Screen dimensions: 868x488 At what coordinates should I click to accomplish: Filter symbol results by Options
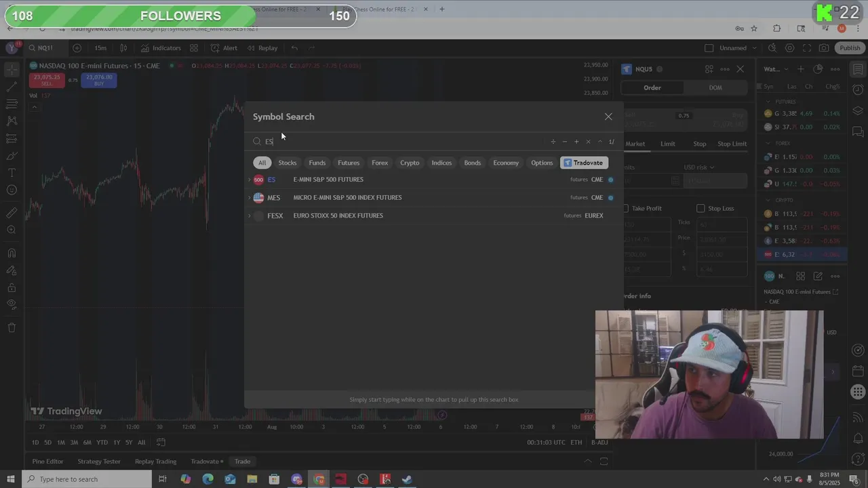(542, 163)
